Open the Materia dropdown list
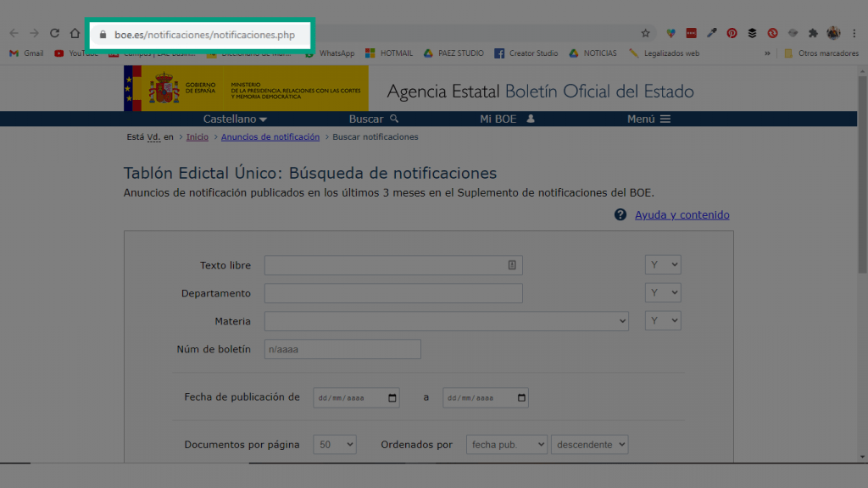 (446, 321)
